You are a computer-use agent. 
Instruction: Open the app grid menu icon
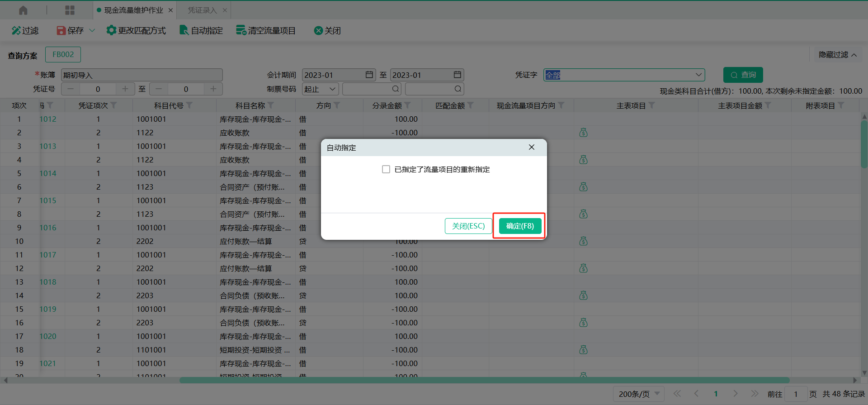[70, 10]
